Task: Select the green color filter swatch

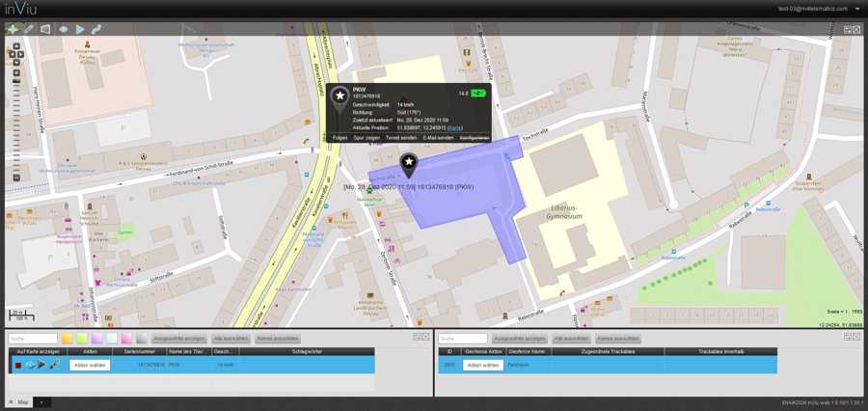Action: 82,339
